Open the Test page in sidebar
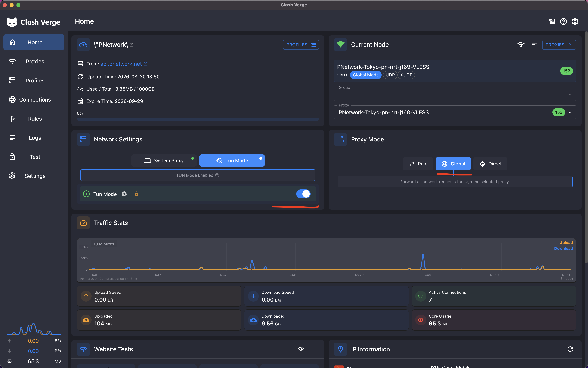Viewport: 588px width, 368px height. click(x=34, y=157)
